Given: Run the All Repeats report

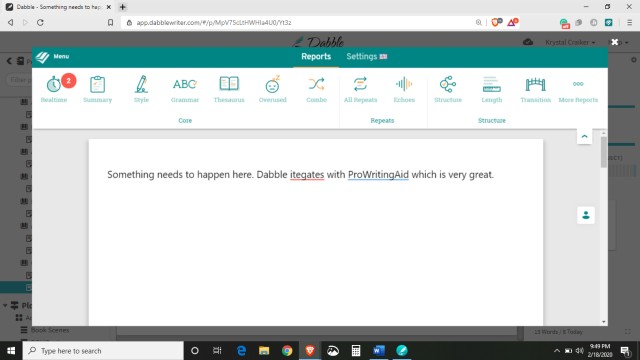Looking at the screenshot, I should coord(360,89).
